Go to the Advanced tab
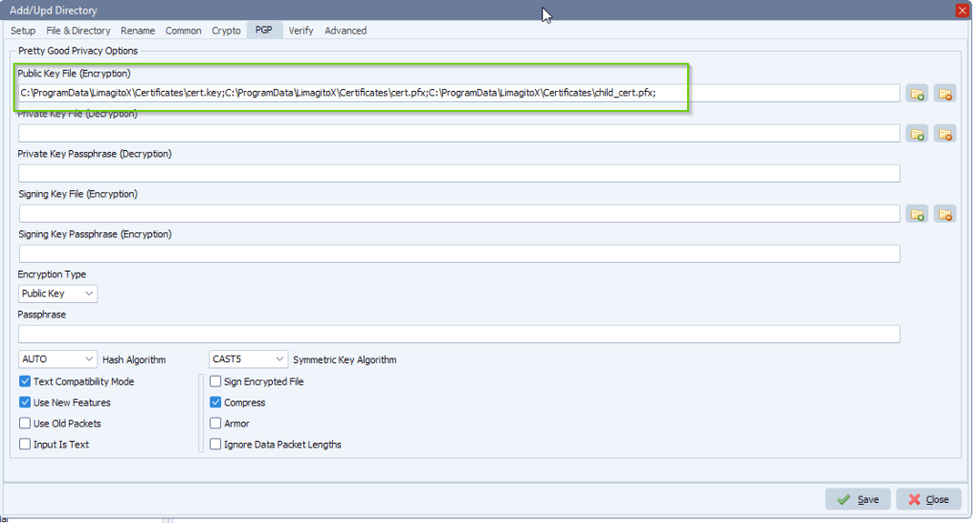The height and width of the screenshot is (523, 980). point(345,31)
